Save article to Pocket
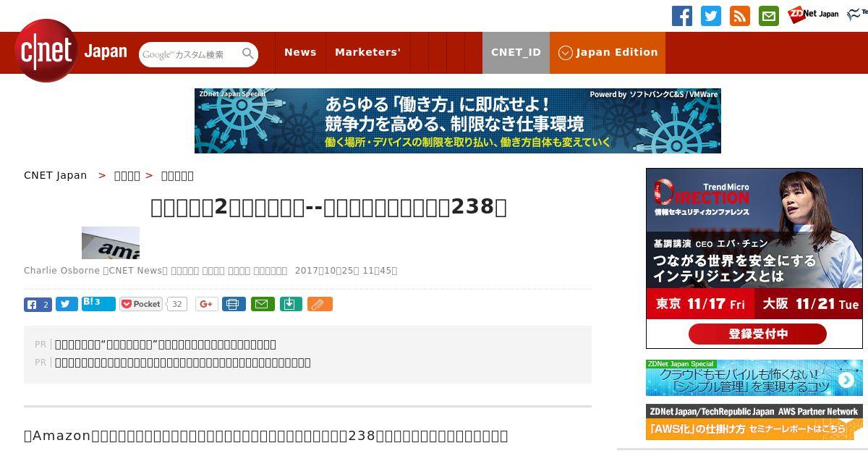The image size is (868, 456). pos(141,304)
